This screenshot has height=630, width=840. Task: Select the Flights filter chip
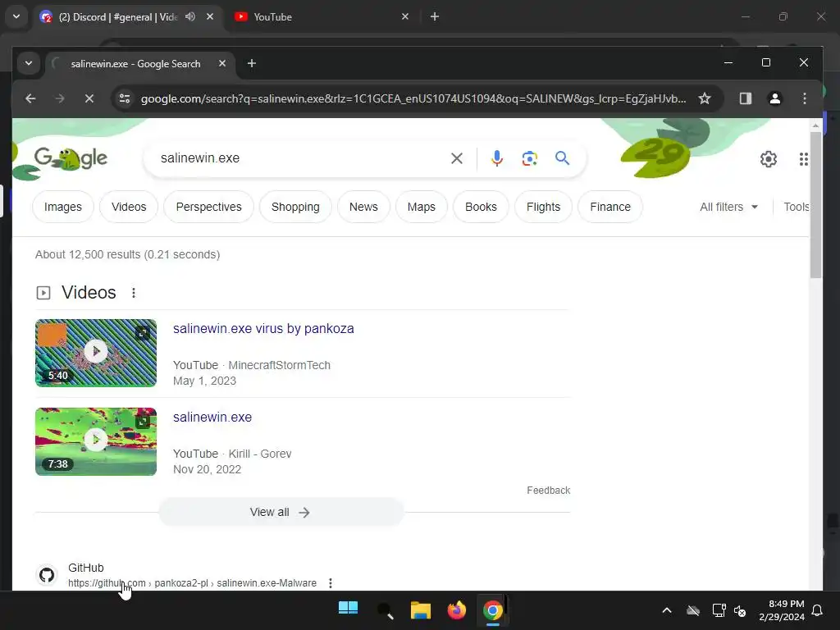tap(543, 207)
